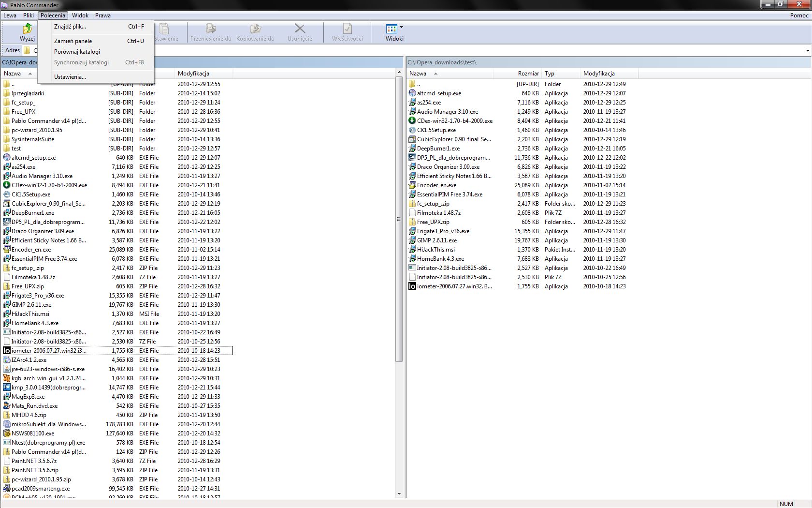Click Encoder_en.exe icon in right panel

[x=412, y=185]
